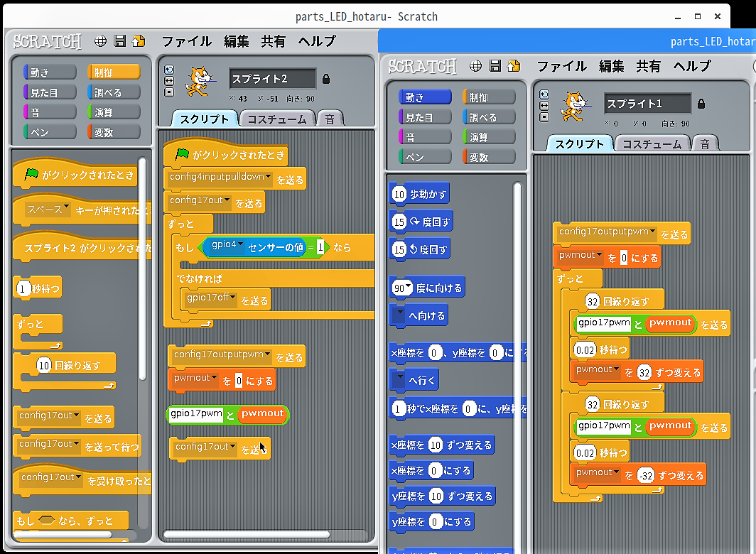This screenshot has width=756, height=554.
Task: Select the 演算 category in スプライト1 window
Action: point(489,137)
